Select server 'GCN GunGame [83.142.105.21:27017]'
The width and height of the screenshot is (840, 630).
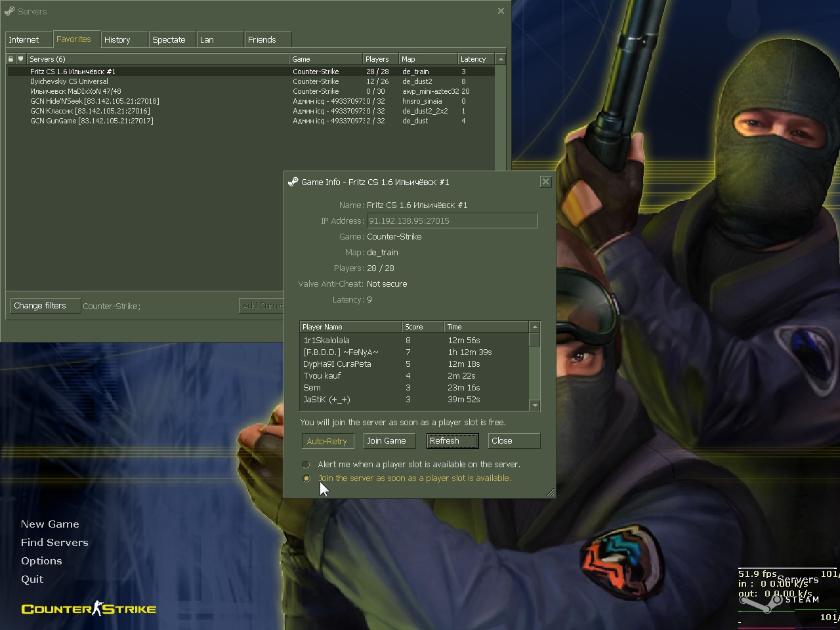pyautogui.click(x=251, y=121)
